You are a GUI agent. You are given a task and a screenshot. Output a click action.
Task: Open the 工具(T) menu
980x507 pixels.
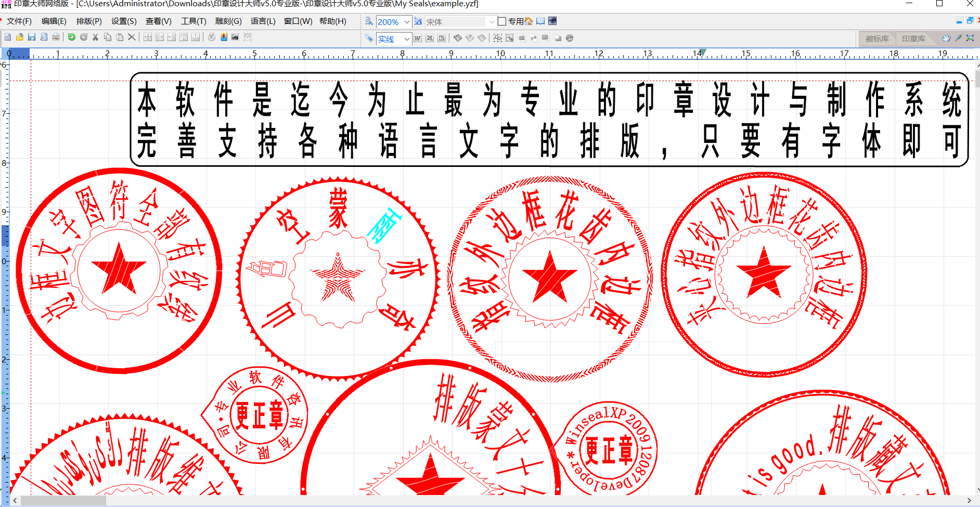[194, 21]
